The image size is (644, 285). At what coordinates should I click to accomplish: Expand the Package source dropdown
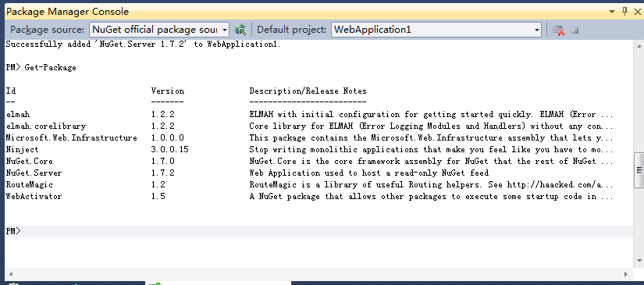(x=225, y=30)
